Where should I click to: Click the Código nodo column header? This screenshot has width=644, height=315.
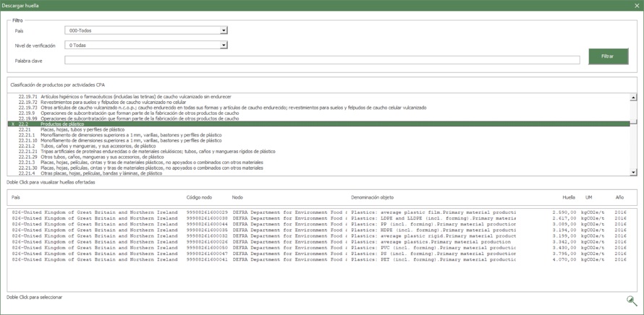coord(199,198)
